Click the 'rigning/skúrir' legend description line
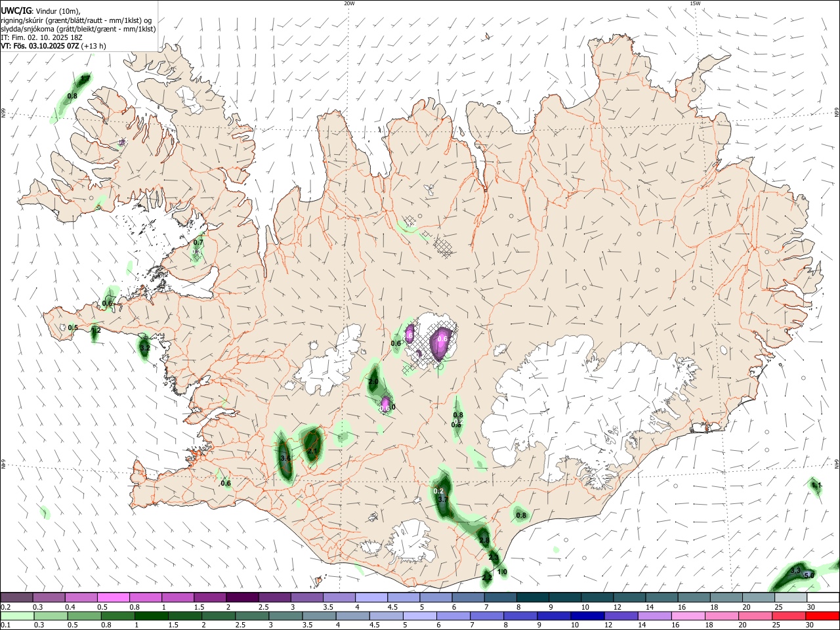840x630 pixels. pyautogui.click(x=77, y=20)
